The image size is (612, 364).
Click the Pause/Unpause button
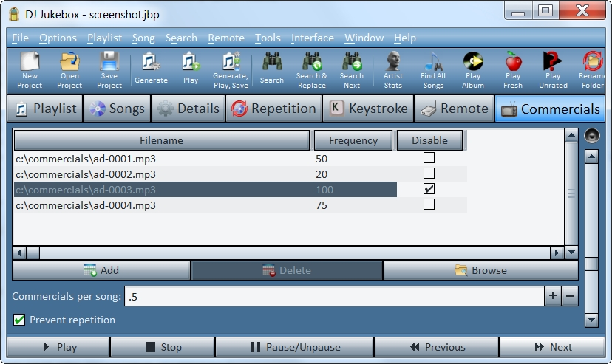[x=295, y=347]
